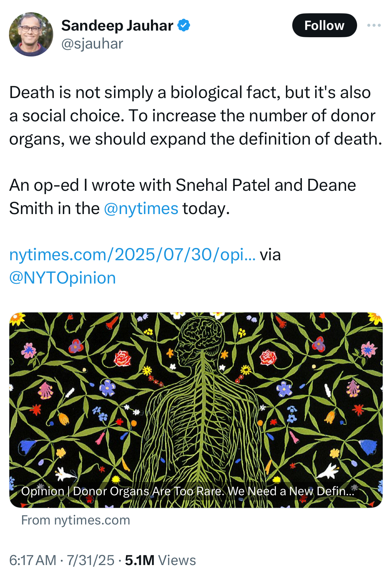This screenshot has height=578, width=392.
Task: Click the word 'via' after the article link
Action: click(x=270, y=255)
